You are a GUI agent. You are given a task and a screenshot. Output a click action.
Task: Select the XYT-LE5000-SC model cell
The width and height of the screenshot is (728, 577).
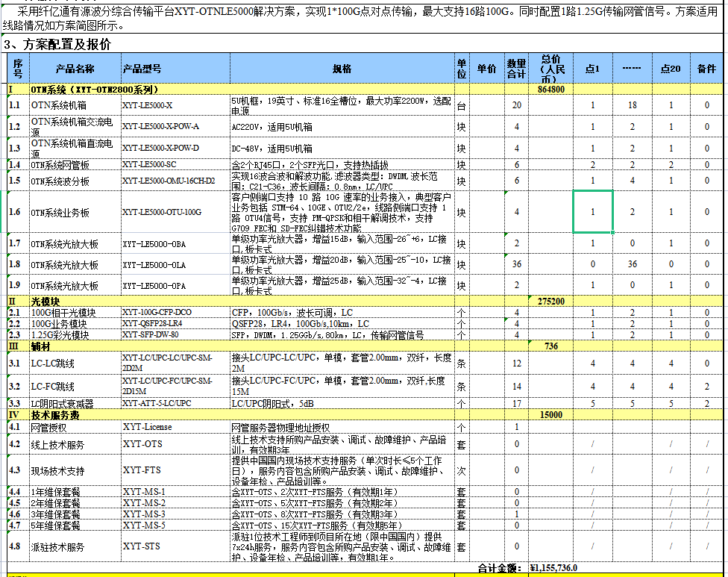174,164
